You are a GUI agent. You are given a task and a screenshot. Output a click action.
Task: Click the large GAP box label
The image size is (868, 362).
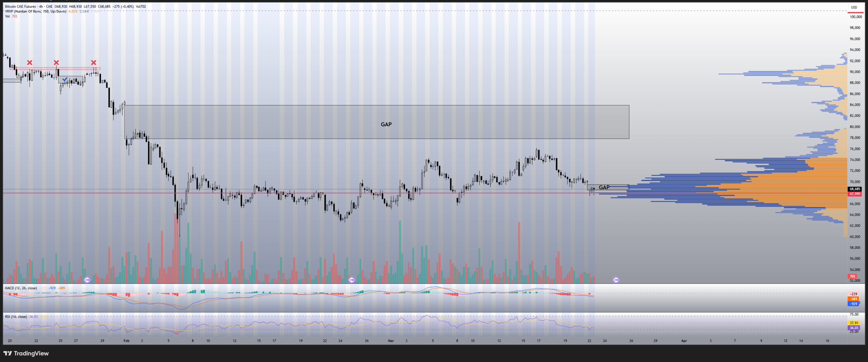(386, 125)
